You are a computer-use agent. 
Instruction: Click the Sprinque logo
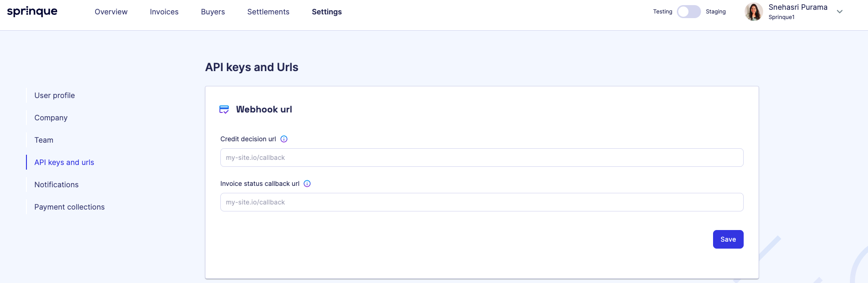[32, 12]
